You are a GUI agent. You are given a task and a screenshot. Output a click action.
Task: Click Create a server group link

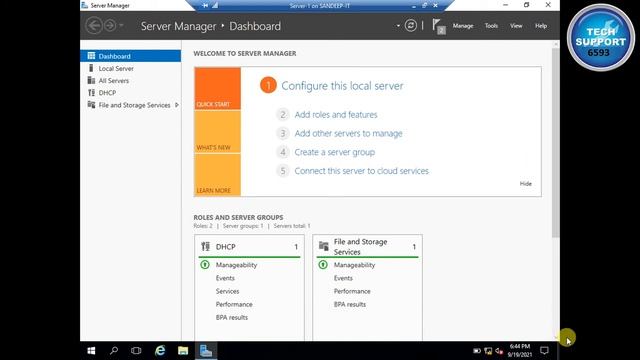(x=335, y=152)
